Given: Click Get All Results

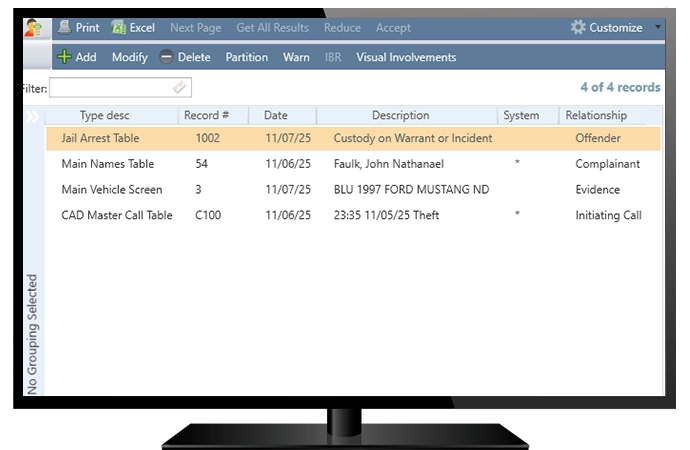Looking at the screenshot, I should 272,28.
